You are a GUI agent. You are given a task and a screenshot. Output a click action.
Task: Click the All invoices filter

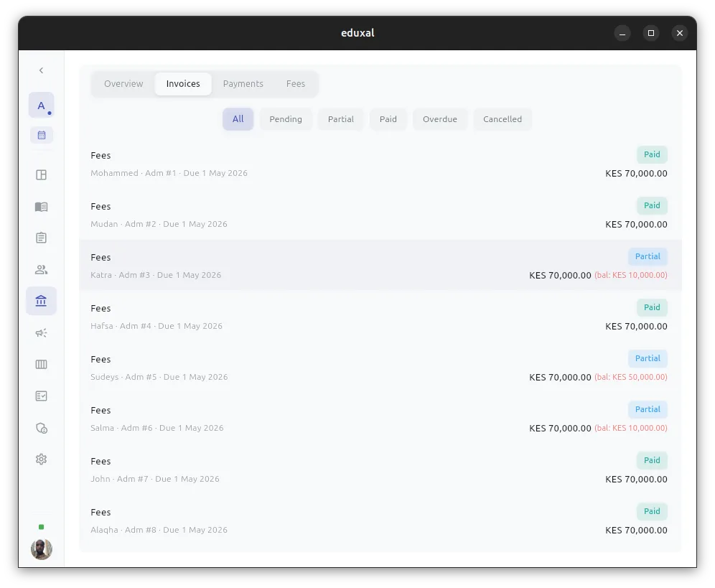coord(238,118)
